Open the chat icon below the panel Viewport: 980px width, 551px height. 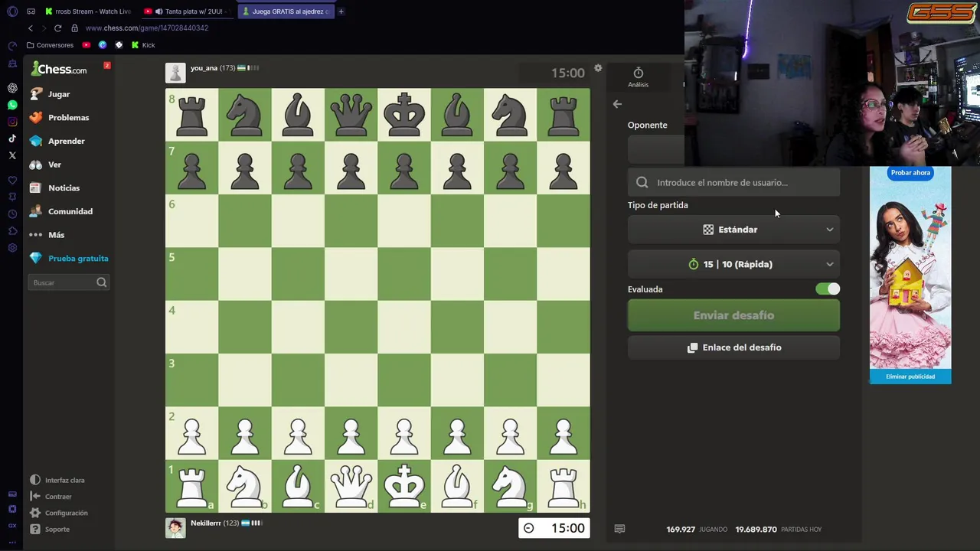619,529
